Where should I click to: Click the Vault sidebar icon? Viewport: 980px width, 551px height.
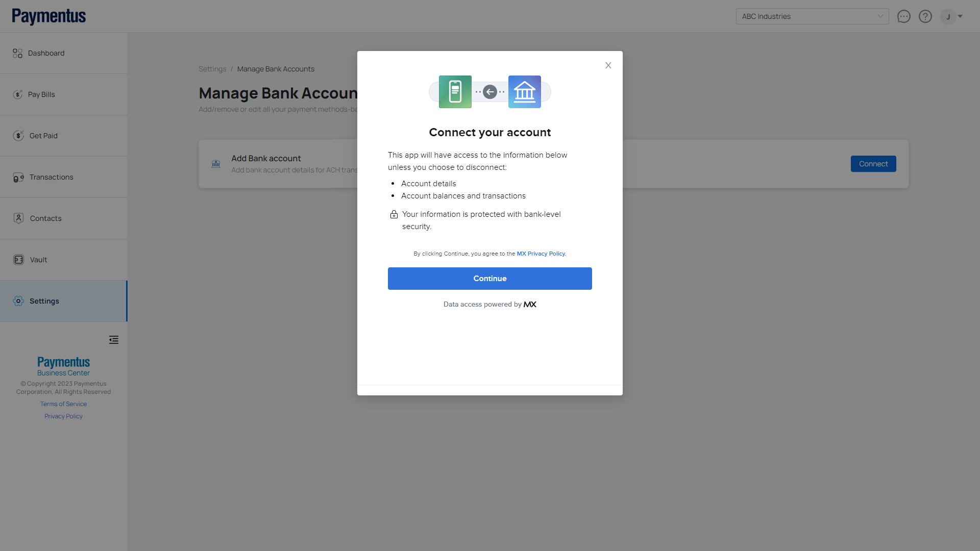(18, 260)
